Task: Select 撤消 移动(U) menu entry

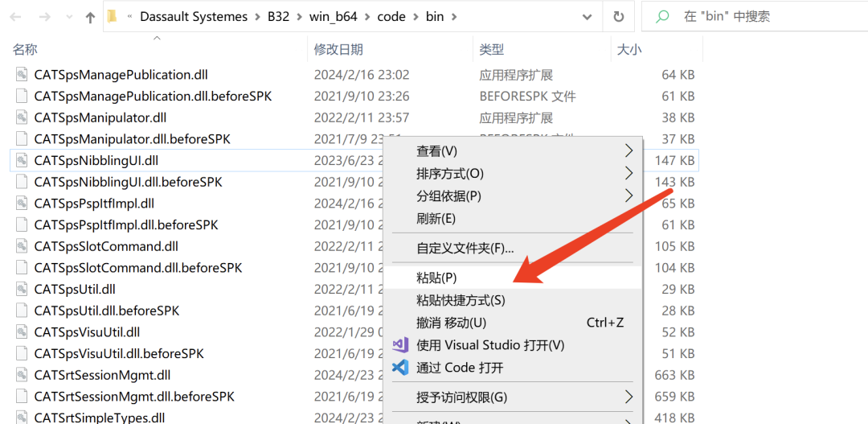Action: click(x=452, y=323)
